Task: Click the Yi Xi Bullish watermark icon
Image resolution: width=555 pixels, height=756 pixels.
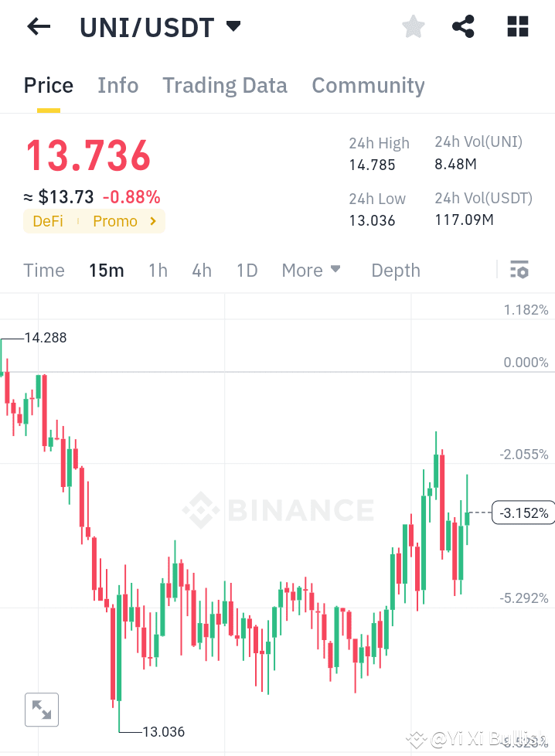Action: tap(416, 741)
